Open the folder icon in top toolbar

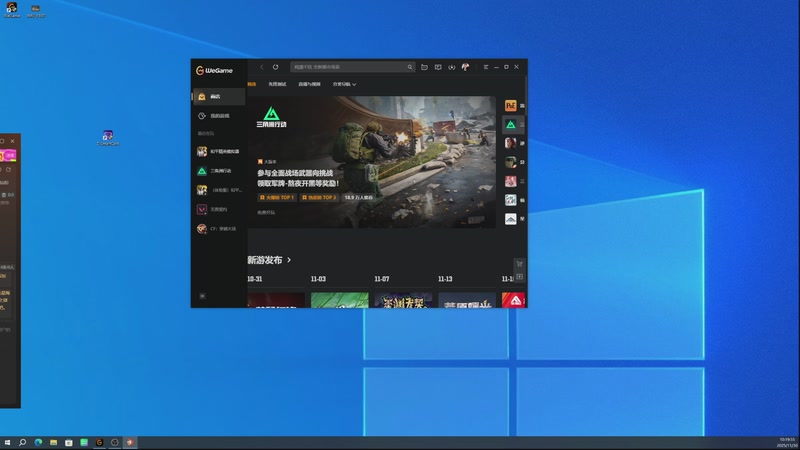[424, 67]
